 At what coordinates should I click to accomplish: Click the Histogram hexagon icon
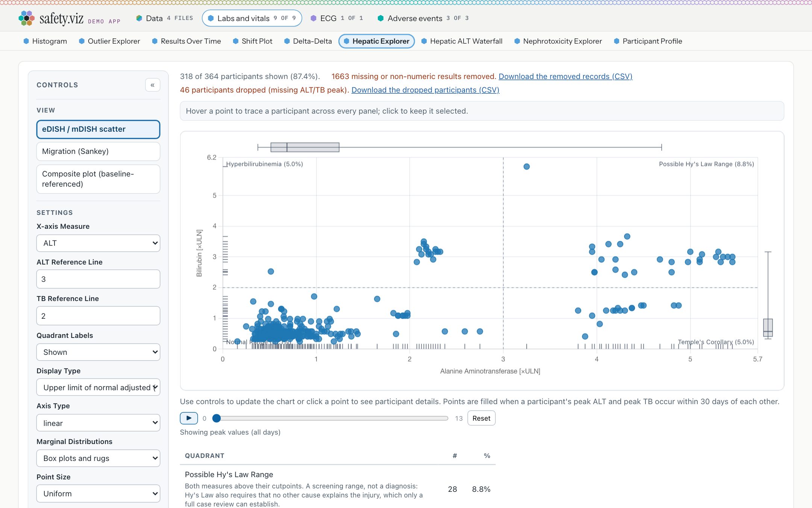[26, 41]
